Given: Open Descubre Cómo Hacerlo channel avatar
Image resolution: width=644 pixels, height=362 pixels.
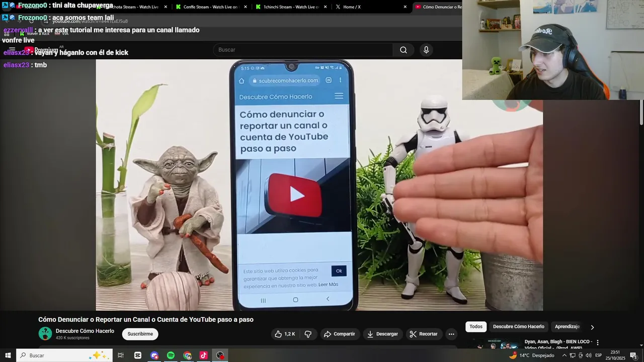Looking at the screenshot, I should (x=45, y=333).
